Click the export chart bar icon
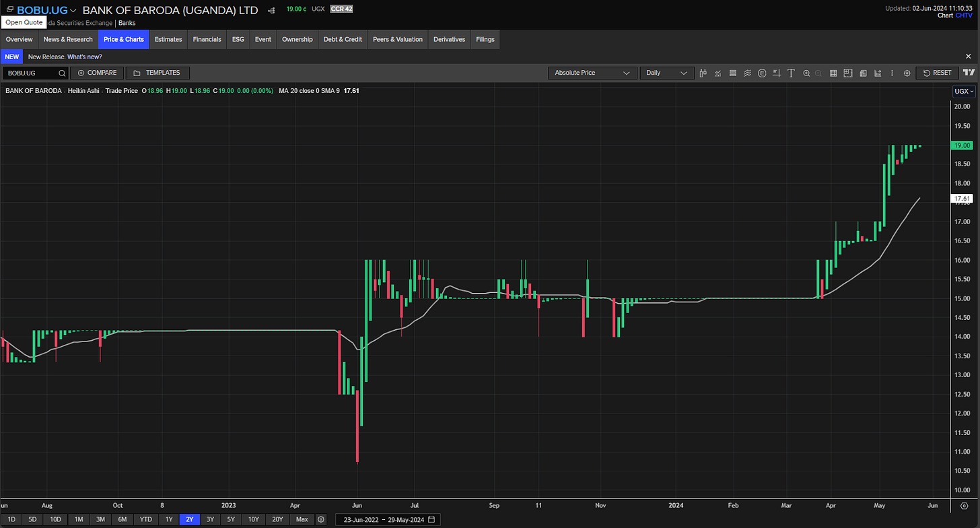This screenshot has height=528, width=980. coord(878,73)
